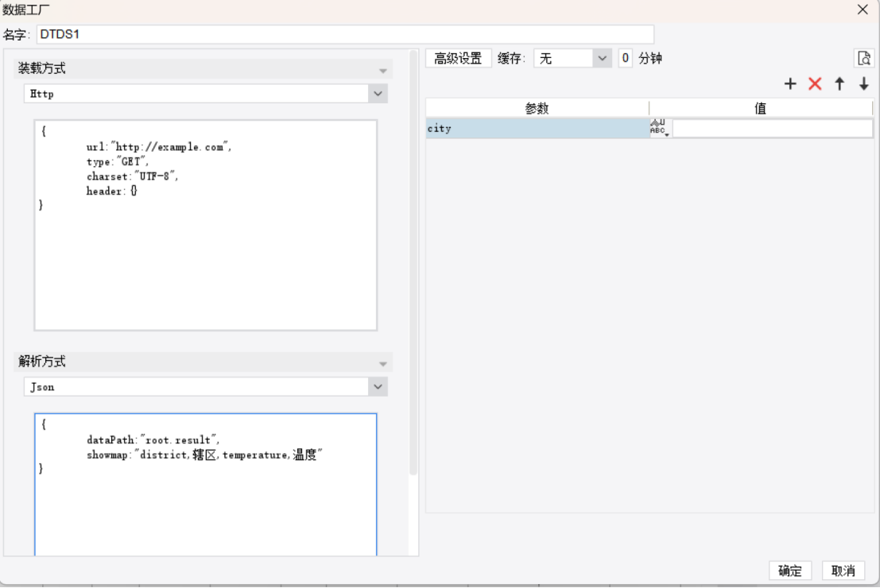Image resolution: width=880 pixels, height=588 pixels.
Task: Open the data preview icon
Action: (864, 58)
